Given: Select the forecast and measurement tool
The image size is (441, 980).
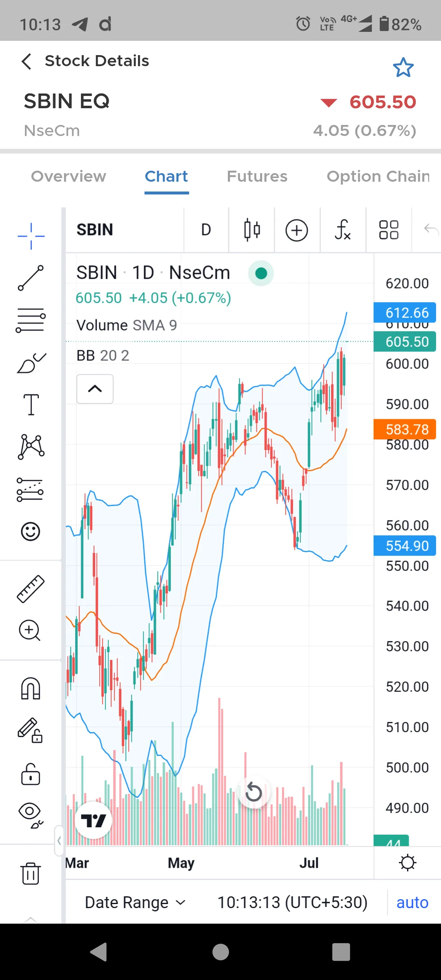Looking at the screenshot, I should point(30,490).
